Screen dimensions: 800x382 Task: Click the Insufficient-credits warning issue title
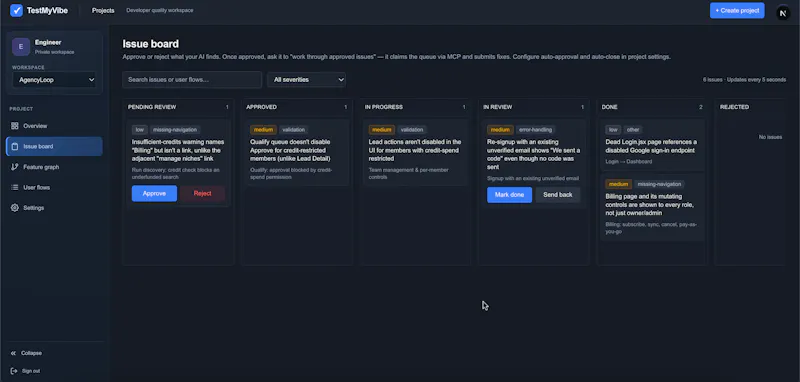(x=178, y=150)
